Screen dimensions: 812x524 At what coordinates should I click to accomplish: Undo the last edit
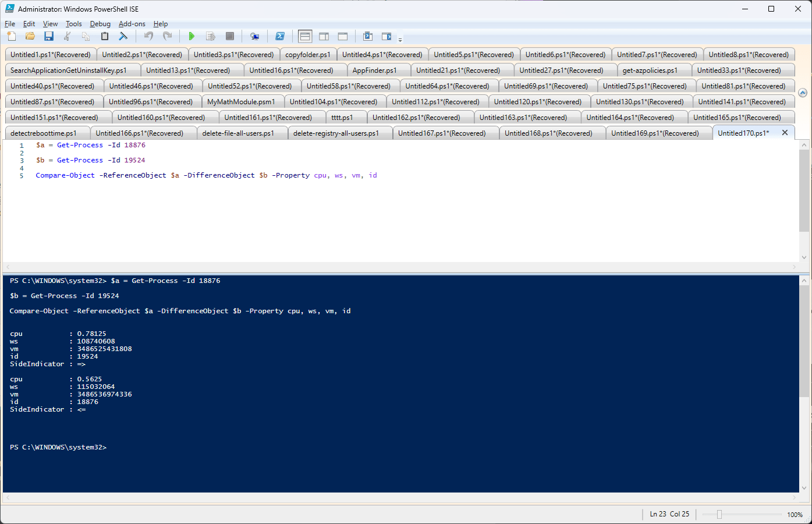click(148, 36)
